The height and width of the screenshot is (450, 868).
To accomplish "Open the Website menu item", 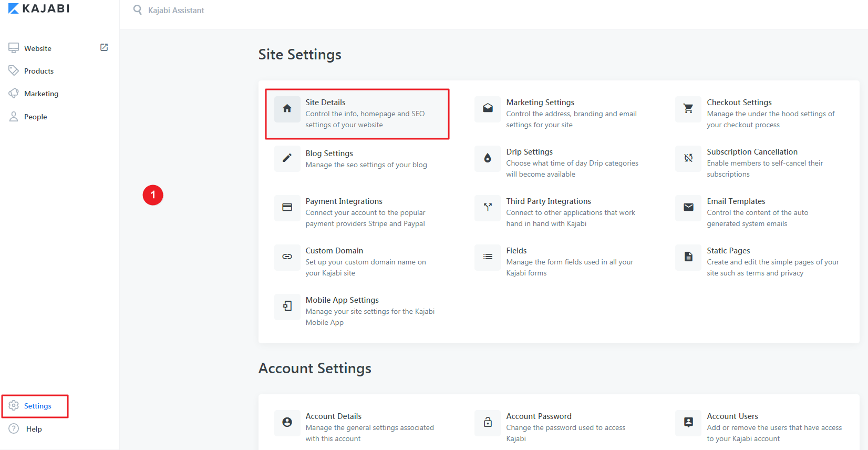I will [x=38, y=48].
